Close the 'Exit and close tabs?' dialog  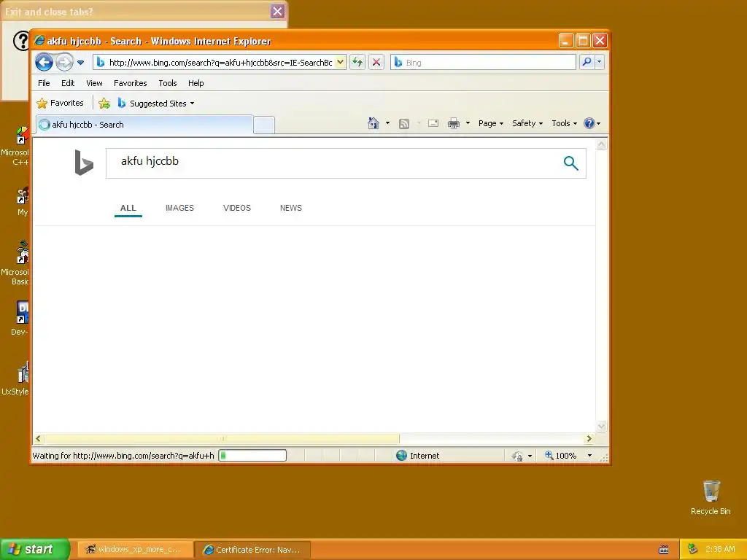tap(277, 12)
